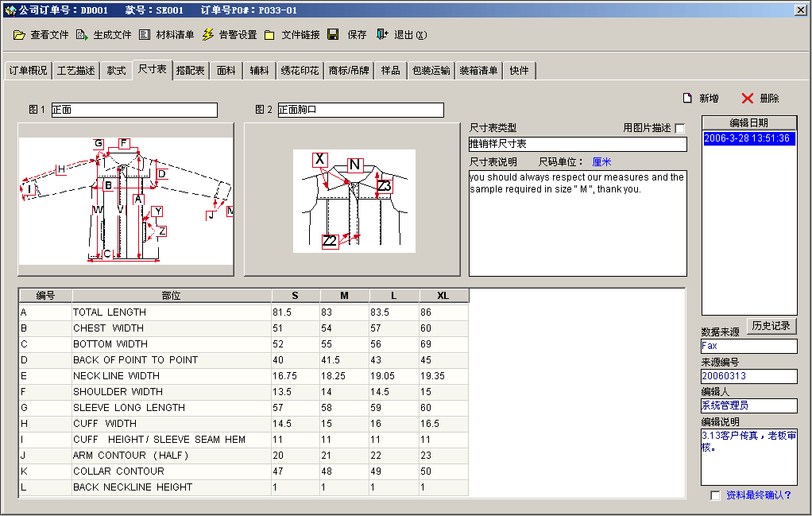Click the red X 删除 icon
Image resolution: width=812 pixels, height=516 pixels.
coord(747,99)
